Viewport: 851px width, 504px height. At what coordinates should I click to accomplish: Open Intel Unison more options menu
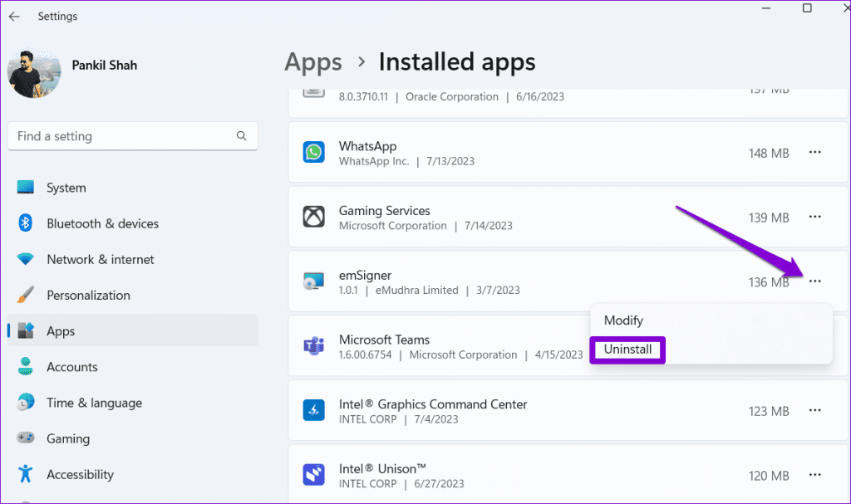tap(814, 475)
